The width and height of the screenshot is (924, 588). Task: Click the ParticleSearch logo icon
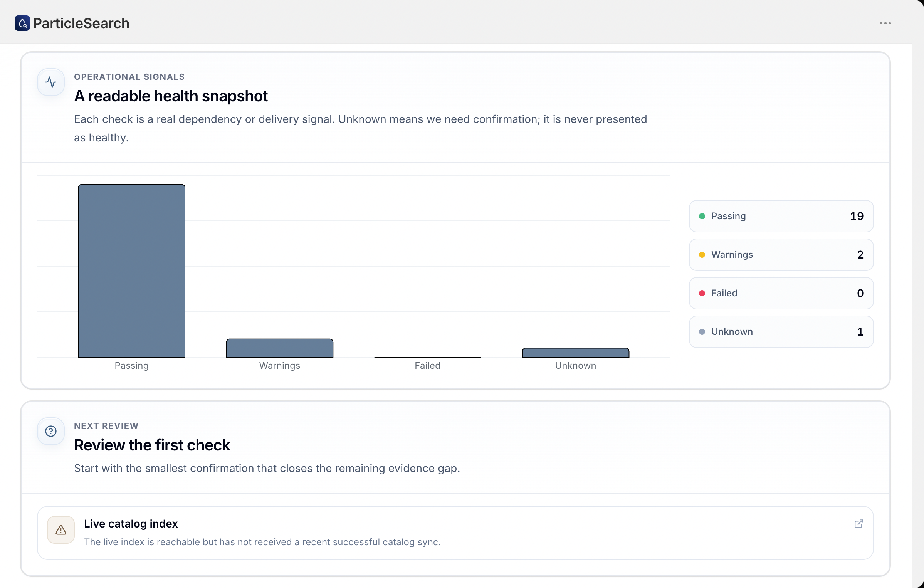22,23
